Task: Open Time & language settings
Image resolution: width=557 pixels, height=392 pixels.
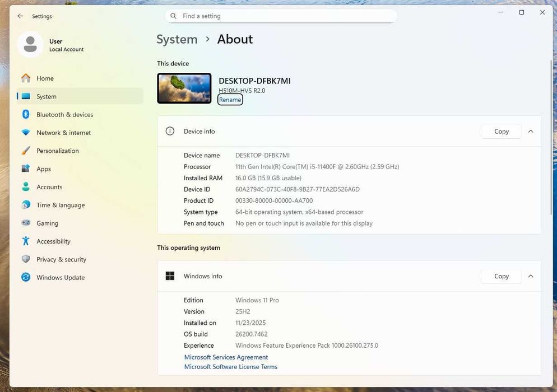Action: 80,205
